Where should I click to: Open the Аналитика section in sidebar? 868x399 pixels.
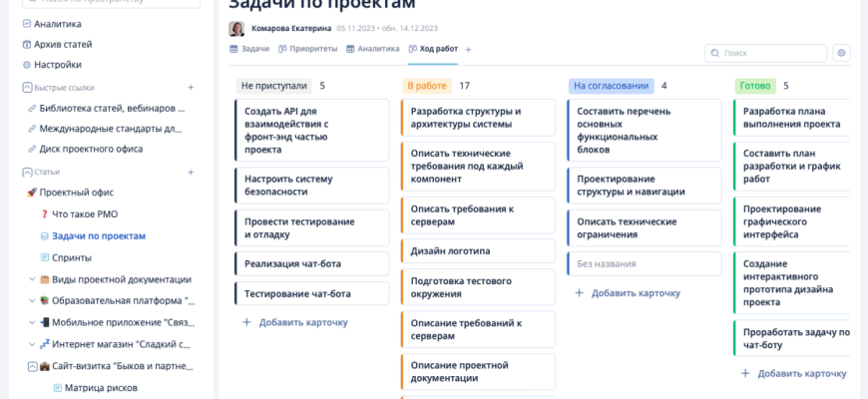coord(58,24)
